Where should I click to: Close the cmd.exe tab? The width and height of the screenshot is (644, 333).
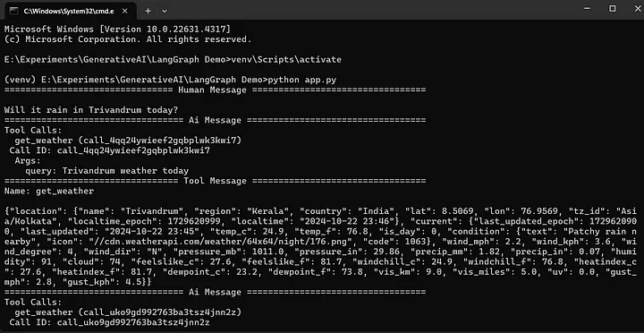tap(125, 11)
